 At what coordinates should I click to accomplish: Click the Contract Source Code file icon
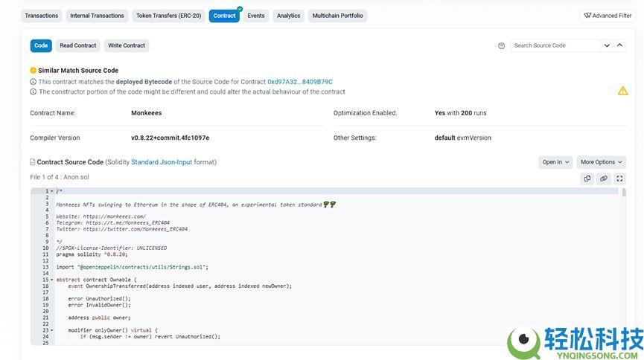point(33,162)
